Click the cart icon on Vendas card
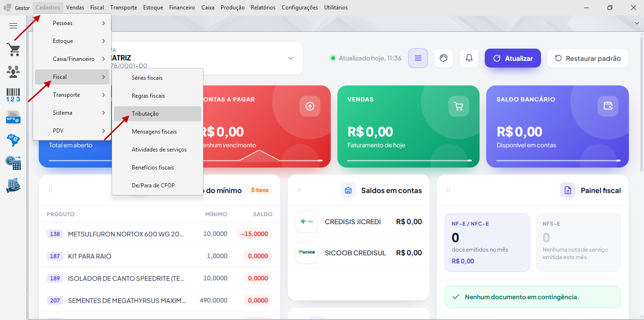Screen dimensions: 644x320 click(x=459, y=106)
